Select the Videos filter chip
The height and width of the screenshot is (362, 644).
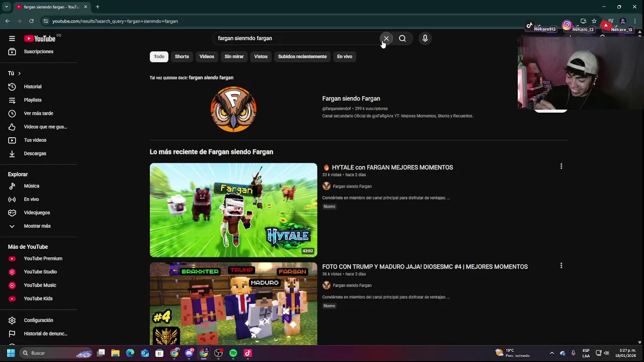[x=207, y=56]
